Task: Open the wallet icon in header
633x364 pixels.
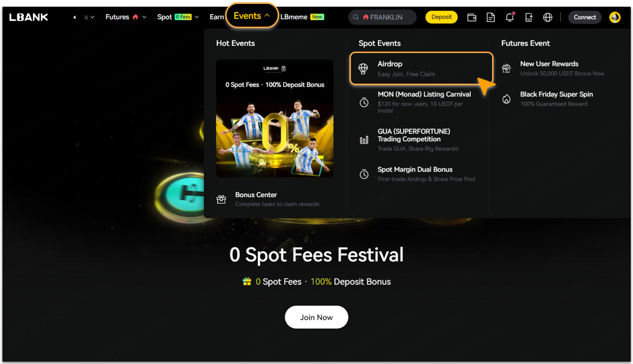Action: click(472, 17)
